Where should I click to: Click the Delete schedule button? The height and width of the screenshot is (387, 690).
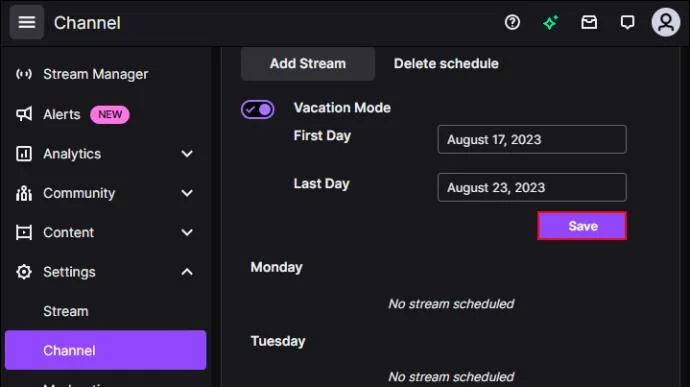pyautogui.click(x=446, y=63)
